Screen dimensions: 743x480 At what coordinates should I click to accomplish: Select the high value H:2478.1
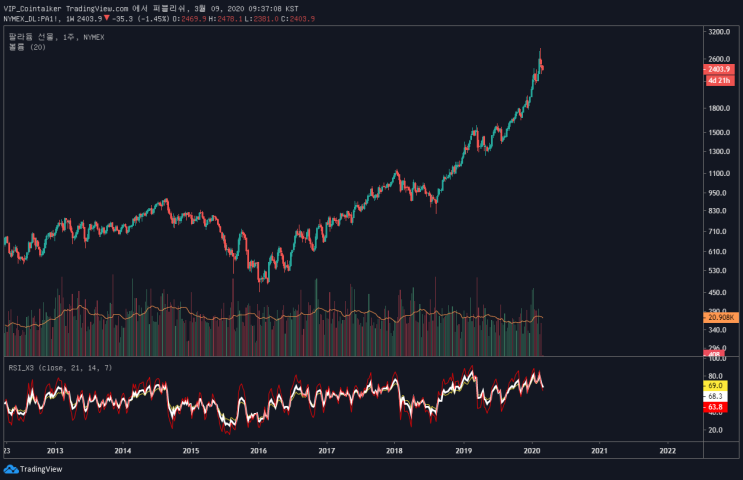pyautogui.click(x=225, y=18)
